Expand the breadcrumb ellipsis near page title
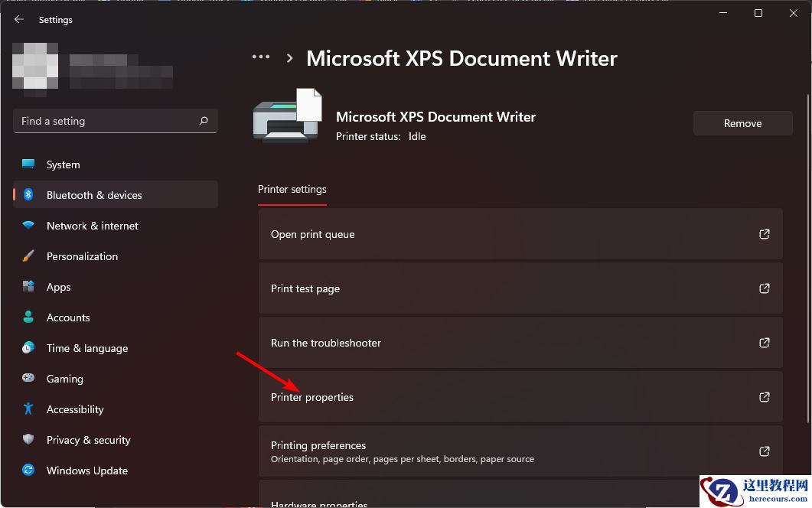Image resolution: width=812 pixels, height=508 pixels. coord(261,56)
